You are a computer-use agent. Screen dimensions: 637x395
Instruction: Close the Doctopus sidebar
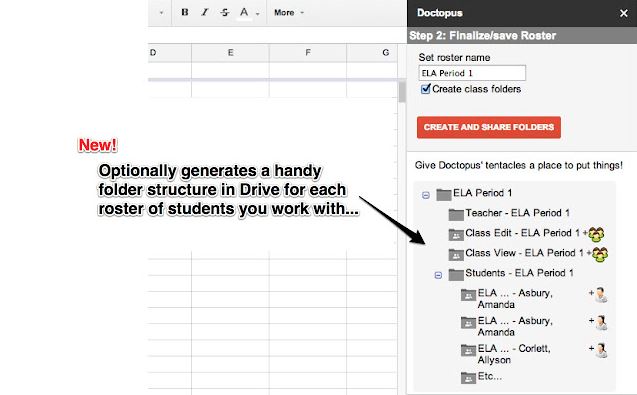click(x=624, y=13)
